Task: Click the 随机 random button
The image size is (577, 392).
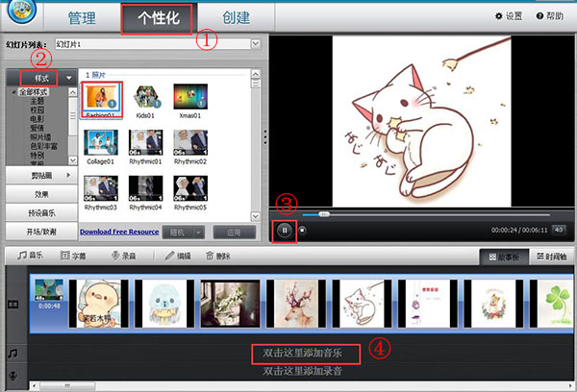Action: [177, 233]
